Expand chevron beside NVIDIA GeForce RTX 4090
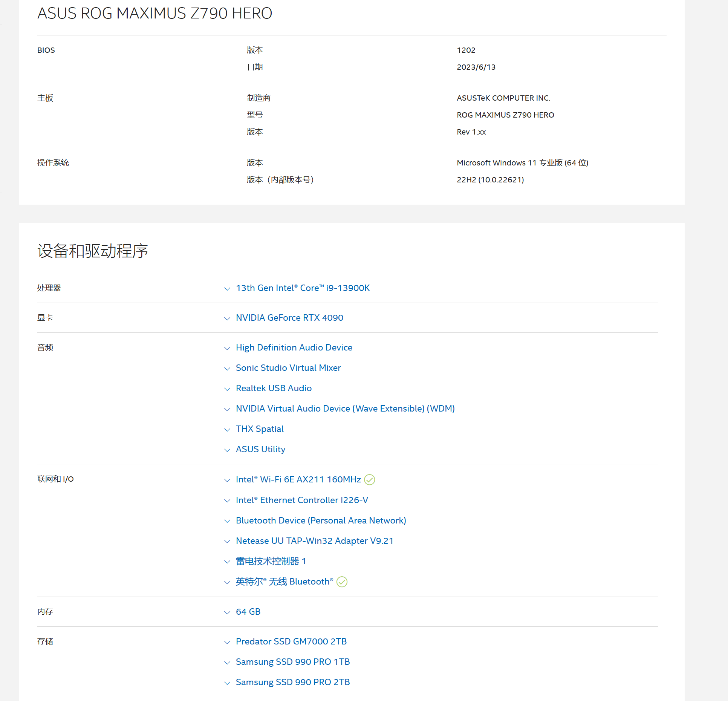This screenshot has height=701, width=728. click(x=227, y=319)
